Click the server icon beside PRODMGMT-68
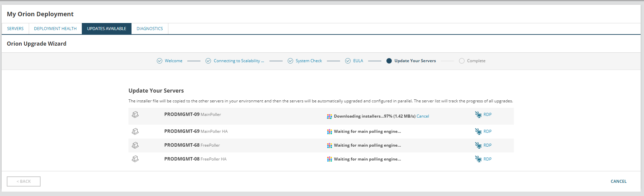This screenshot has height=196, width=644. pyautogui.click(x=135, y=145)
